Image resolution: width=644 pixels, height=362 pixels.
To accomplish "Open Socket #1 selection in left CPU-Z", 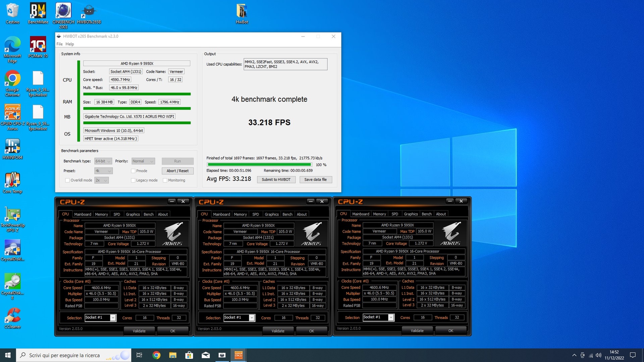I will click(x=100, y=317).
